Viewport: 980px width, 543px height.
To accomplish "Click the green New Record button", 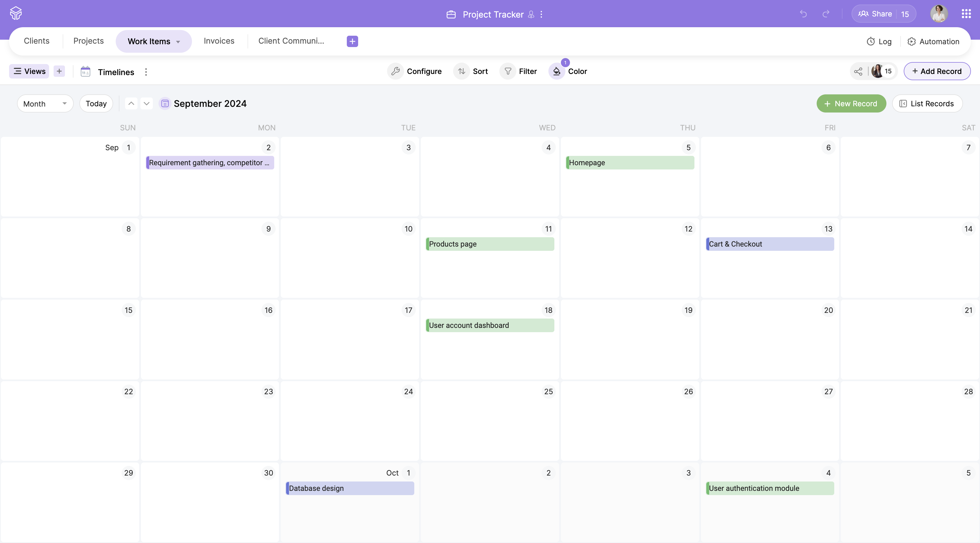I will pyautogui.click(x=851, y=103).
